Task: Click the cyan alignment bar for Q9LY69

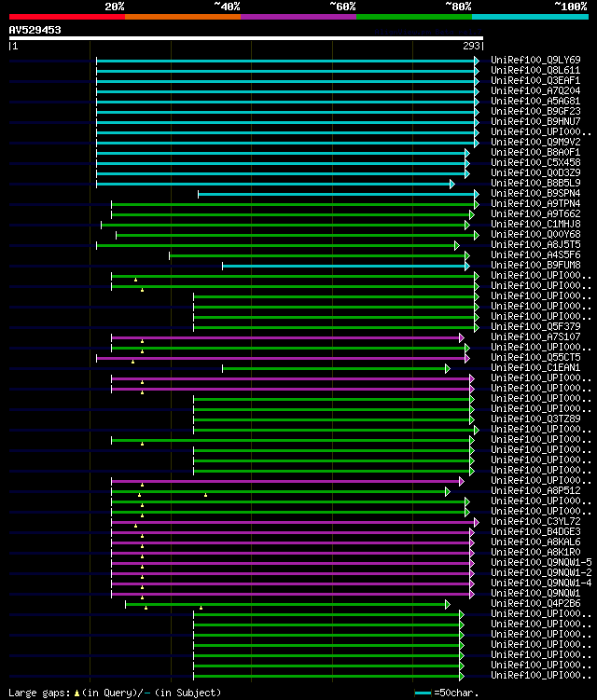Action: [286, 61]
